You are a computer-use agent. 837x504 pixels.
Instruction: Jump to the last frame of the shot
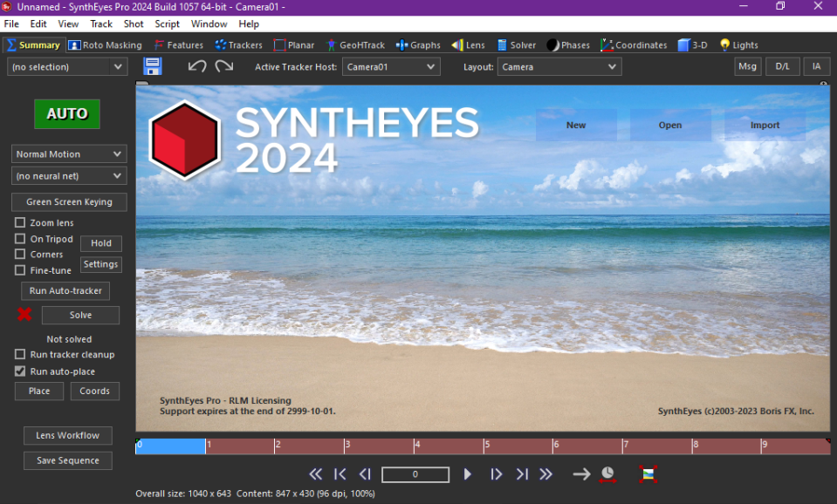click(x=522, y=473)
